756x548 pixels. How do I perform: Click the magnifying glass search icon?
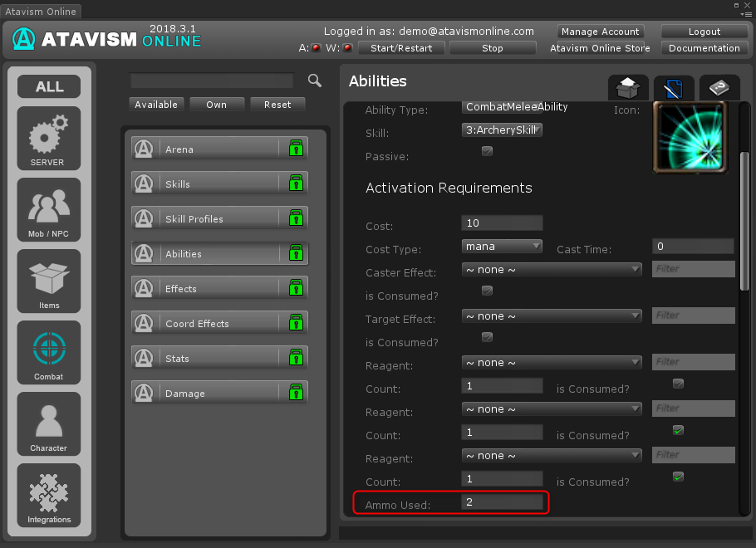pyautogui.click(x=315, y=81)
